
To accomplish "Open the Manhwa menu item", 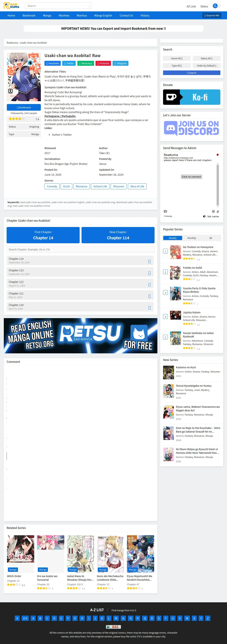I will [64, 16].
